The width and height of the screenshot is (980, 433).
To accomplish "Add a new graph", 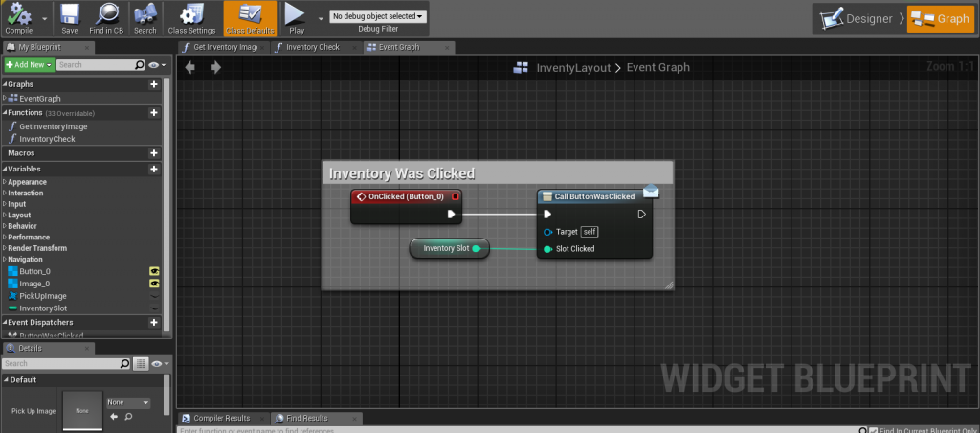I will pyautogui.click(x=154, y=84).
